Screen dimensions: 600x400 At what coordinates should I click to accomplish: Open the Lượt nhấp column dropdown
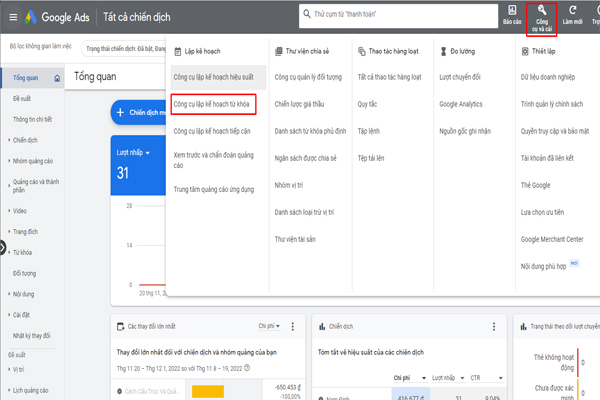448,378
